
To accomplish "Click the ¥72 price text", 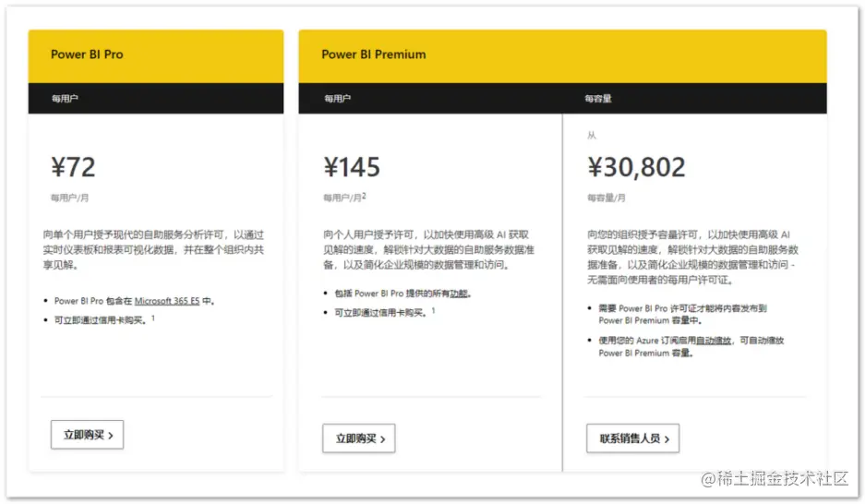I will [73, 166].
